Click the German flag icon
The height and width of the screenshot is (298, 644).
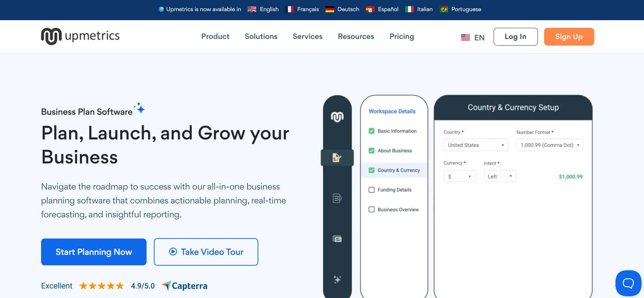coord(330,9)
